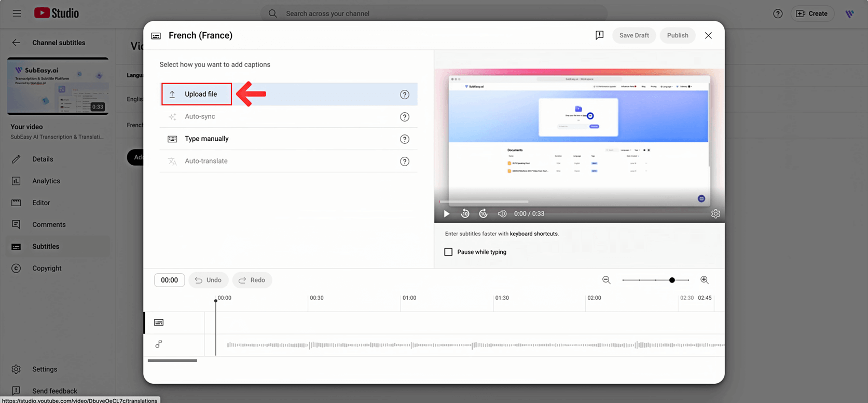This screenshot has height=403, width=868.
Task: Click the playhead marker at 00:00
Action: (x=216, y=301)
